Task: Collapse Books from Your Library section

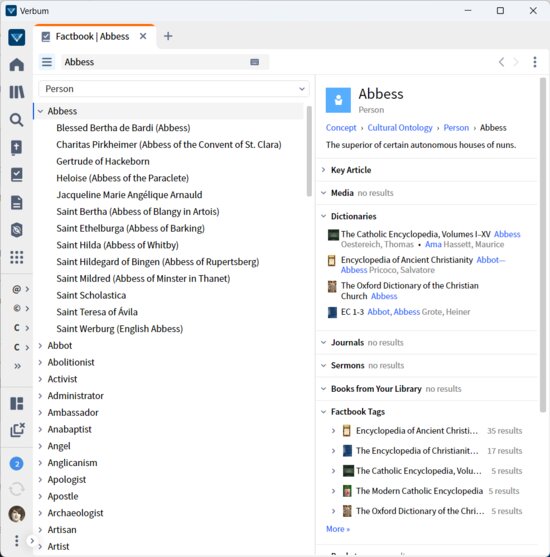Action: click(324, 389)
